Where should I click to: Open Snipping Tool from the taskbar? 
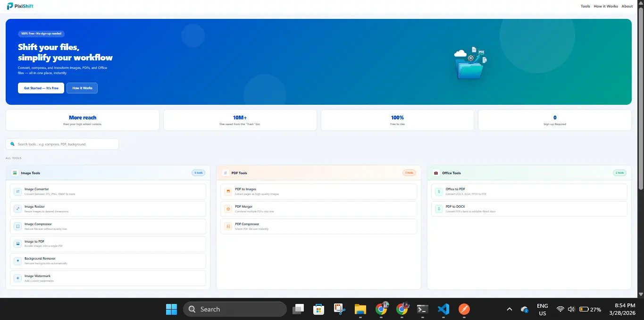click(339, 309)
